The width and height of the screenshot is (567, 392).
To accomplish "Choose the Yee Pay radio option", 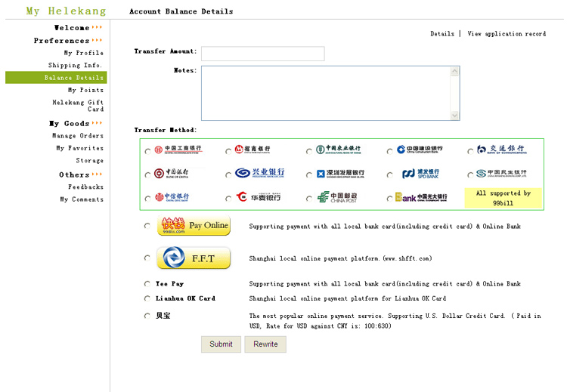I will click(147, 283).
